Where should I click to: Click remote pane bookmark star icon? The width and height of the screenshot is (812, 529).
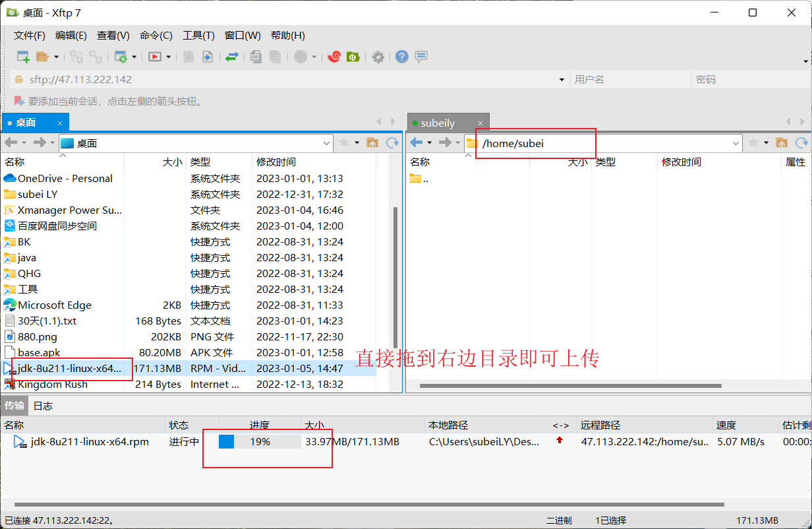(x=753, y=142)
